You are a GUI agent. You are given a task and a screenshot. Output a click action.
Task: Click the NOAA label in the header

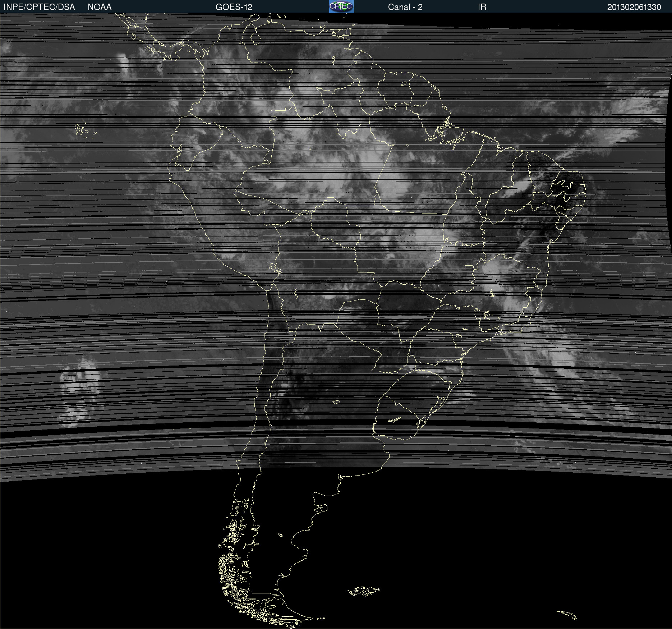pos(100,7)
